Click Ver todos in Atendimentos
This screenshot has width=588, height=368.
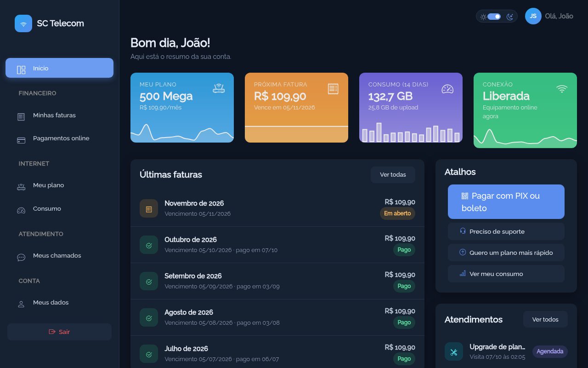click(x=545, y=319)
